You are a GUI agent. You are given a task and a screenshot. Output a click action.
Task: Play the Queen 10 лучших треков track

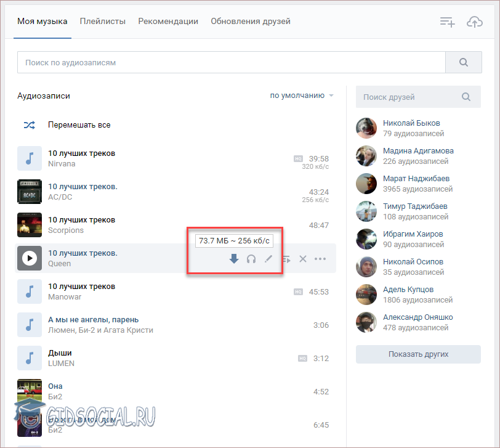(x=30, y=258)
